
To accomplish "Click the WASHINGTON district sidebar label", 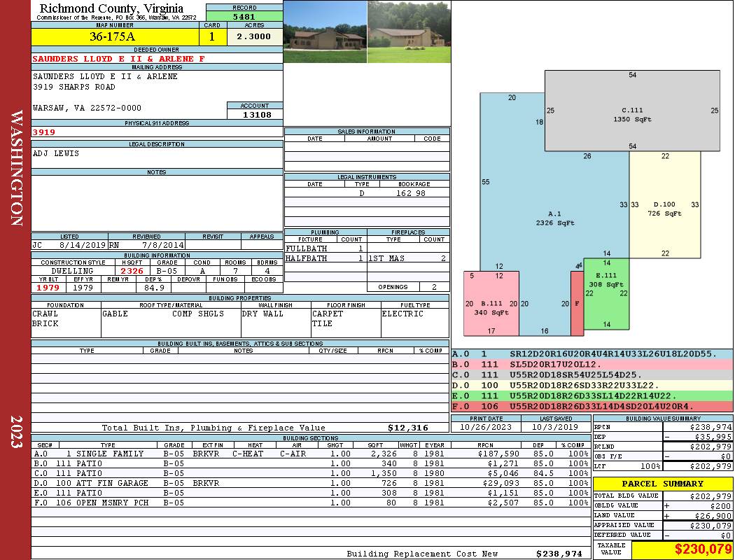I will (16, 168).
